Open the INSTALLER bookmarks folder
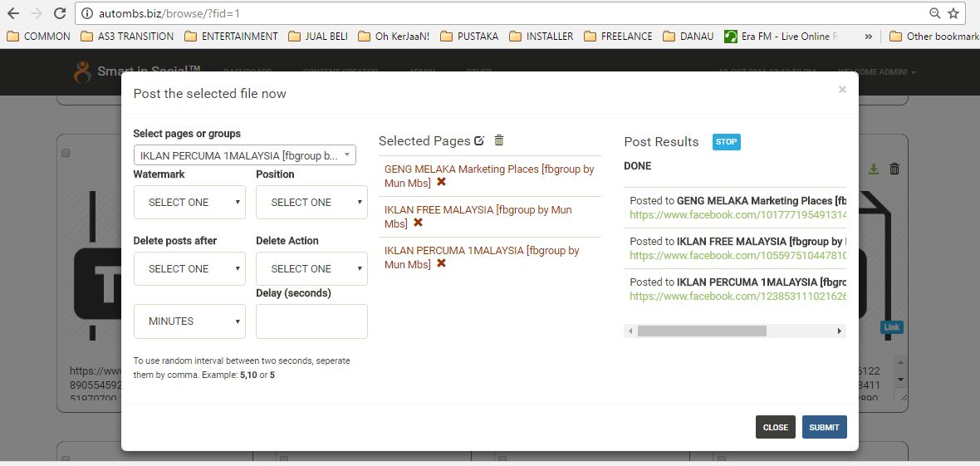The image size is (980, 466). tap(541, 37)
